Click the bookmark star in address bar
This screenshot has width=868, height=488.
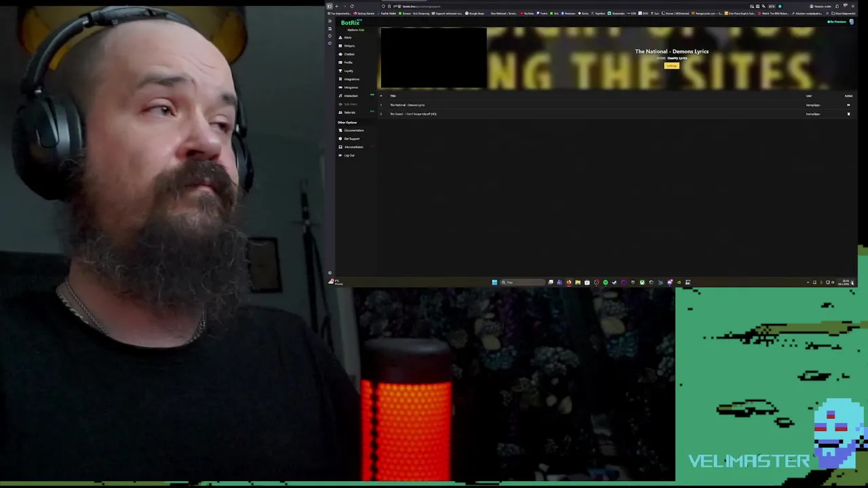coord(780,6)
